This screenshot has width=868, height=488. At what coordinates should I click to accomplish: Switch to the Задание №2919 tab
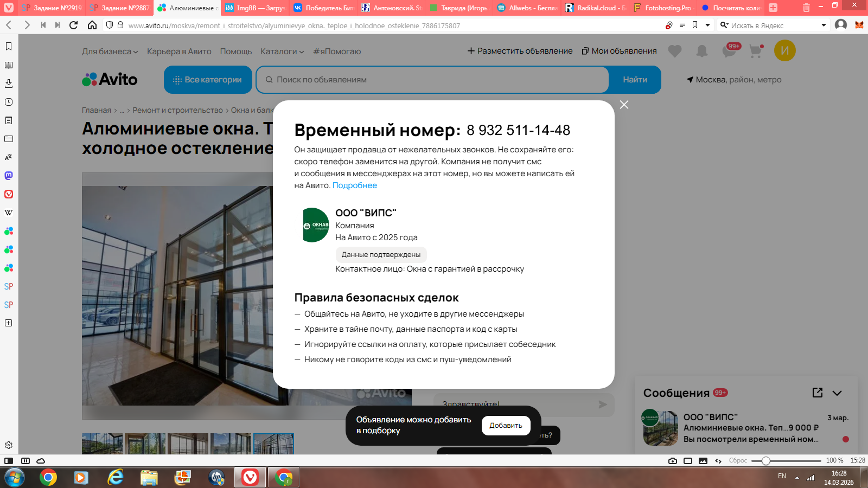tap(53, 8)
